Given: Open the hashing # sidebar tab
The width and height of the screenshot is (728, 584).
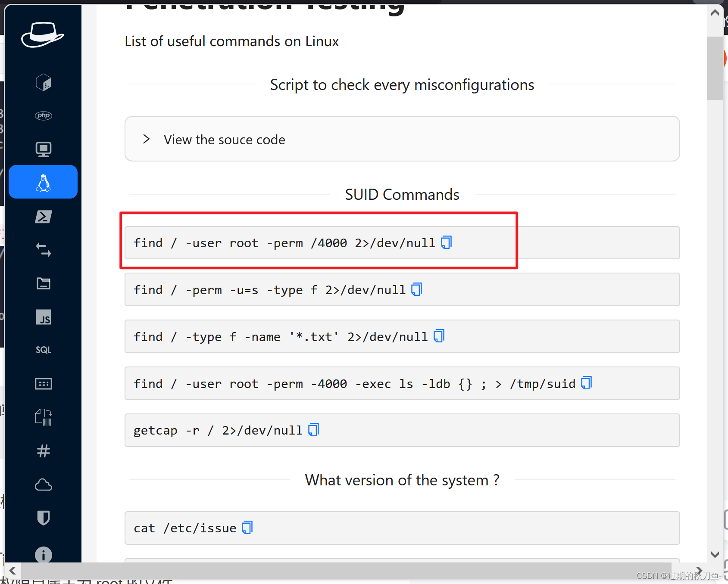Looking at the screenshot, I should click(x=44, y=451).
